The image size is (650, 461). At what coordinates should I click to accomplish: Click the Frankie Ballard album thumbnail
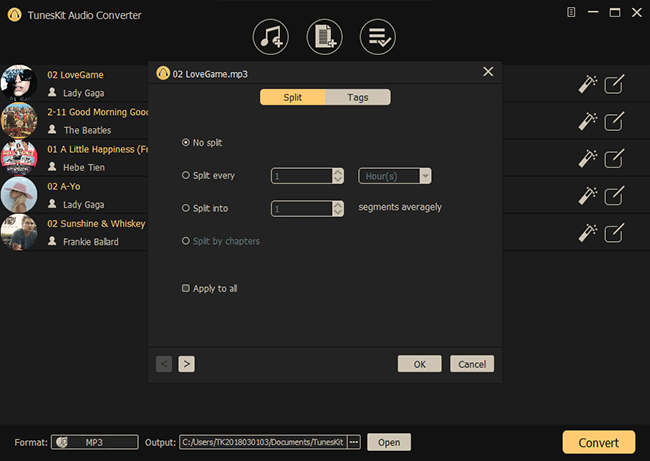click(19, 232)
